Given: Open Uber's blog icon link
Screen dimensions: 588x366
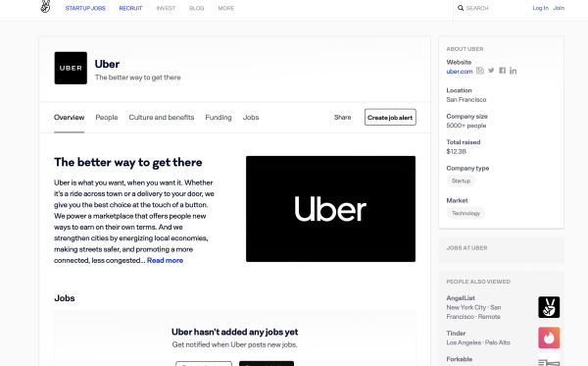Looking at the screenshot, I should click(x=480, y=71).
